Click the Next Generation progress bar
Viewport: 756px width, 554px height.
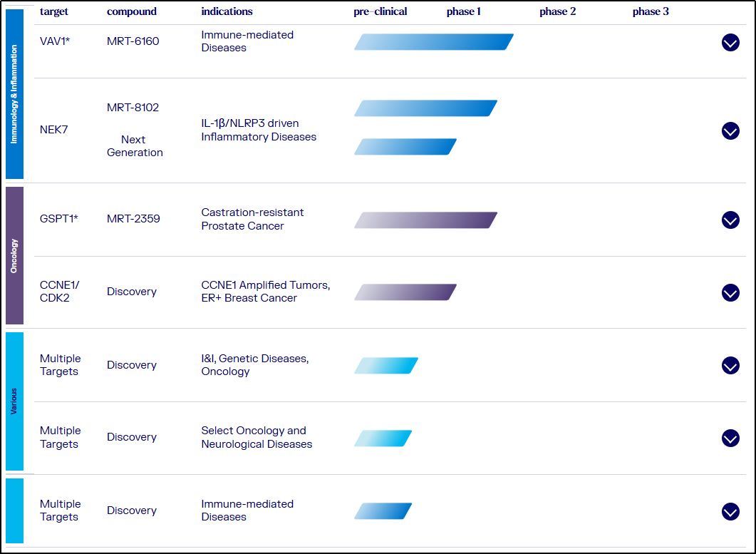(x=405, y=147)
